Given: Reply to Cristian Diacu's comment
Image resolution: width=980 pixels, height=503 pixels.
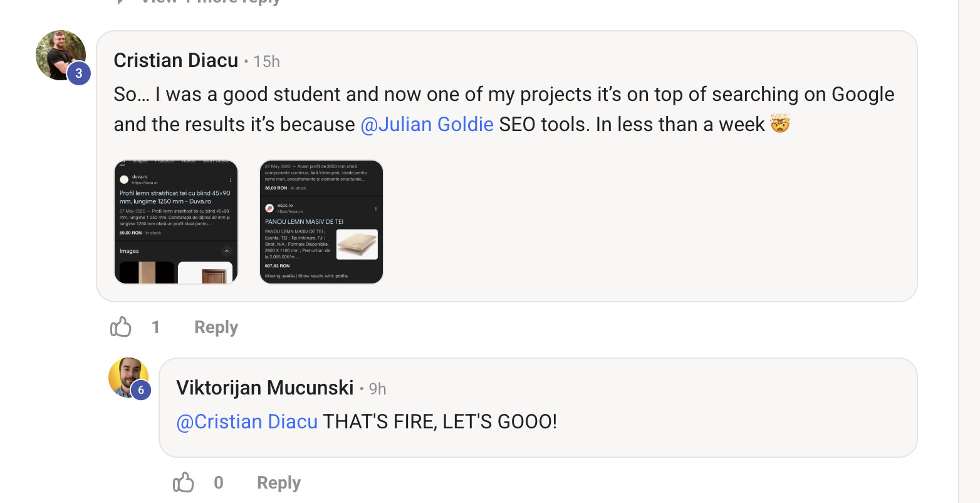Looking at the screenshot, I should (x=216, y=327).
